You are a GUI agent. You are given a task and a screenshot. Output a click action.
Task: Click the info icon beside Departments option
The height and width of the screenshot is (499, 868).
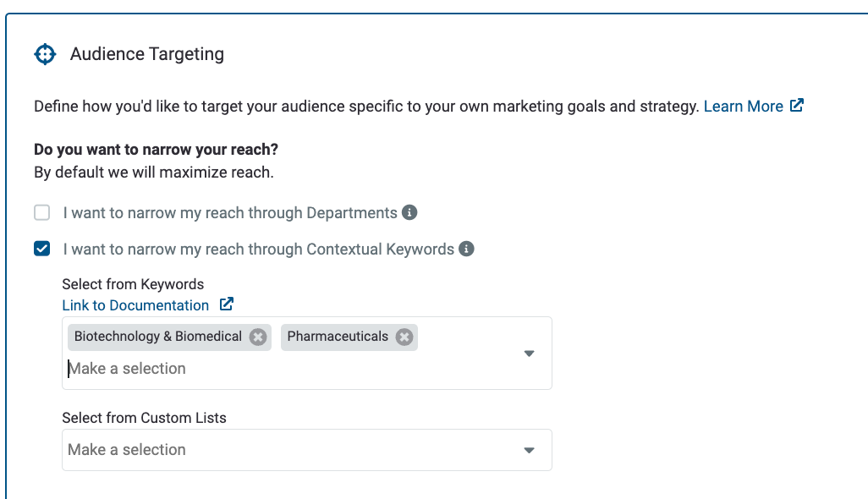409,212
